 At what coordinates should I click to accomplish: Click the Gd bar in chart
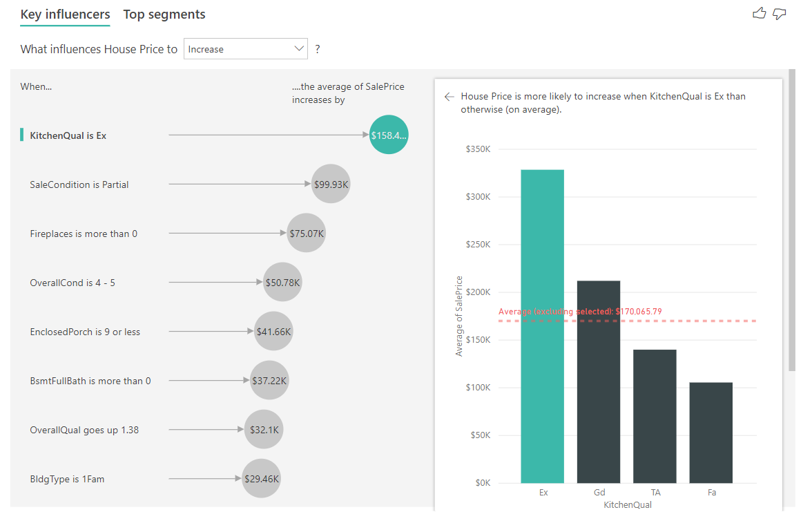coord(598,381)
